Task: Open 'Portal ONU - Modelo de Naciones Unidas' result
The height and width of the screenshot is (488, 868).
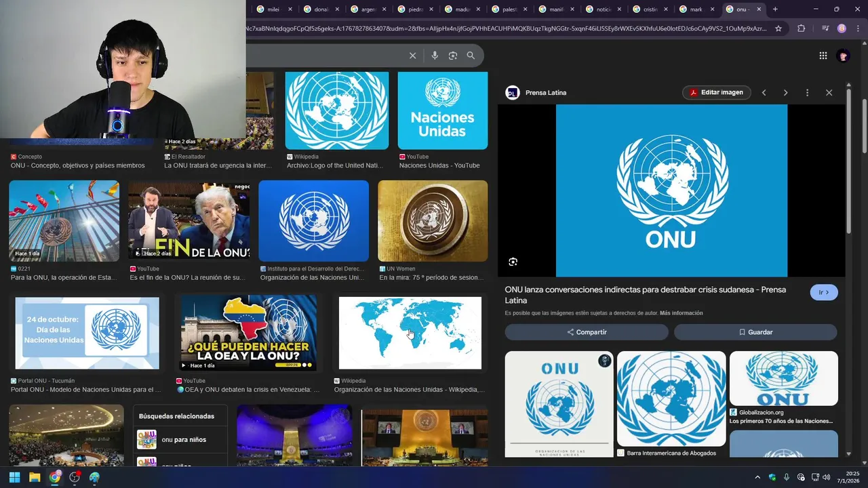Action: pyautogui.click(x=85, y=390)
